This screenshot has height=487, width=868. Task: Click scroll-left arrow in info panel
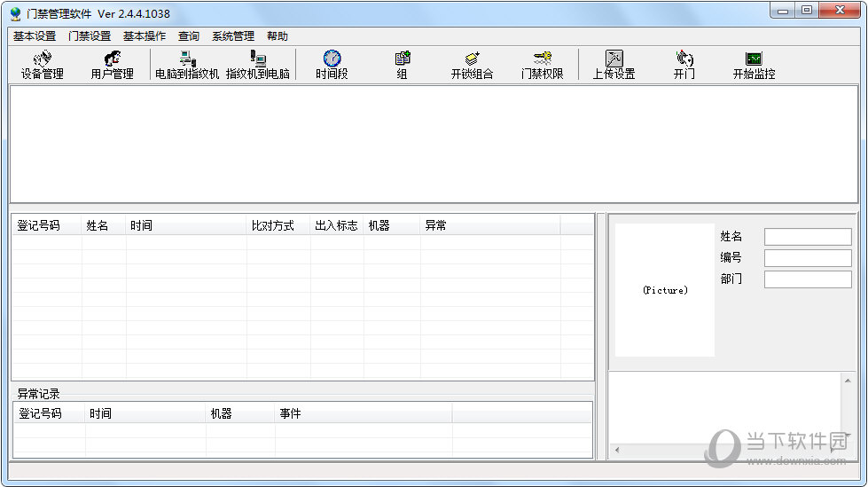pos(617,450)
